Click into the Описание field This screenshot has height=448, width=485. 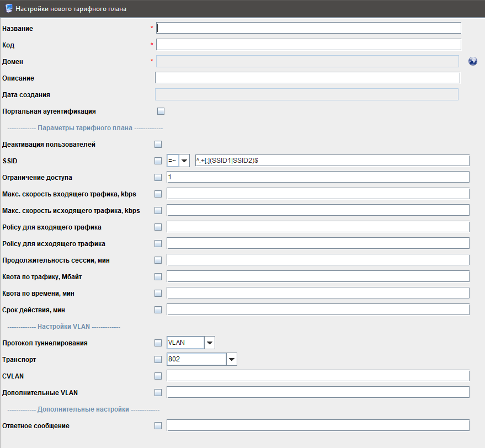[307, 78]
